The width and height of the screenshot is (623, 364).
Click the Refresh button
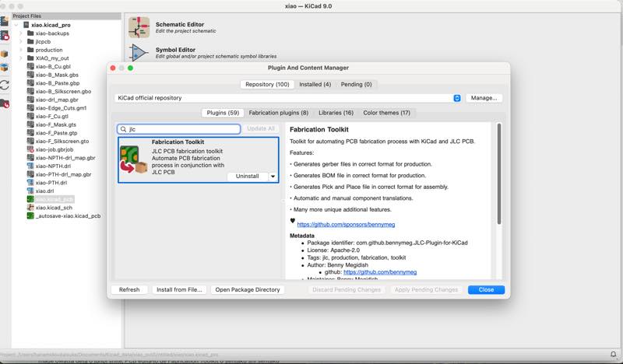pyautogui.click(x=129, y=290)
